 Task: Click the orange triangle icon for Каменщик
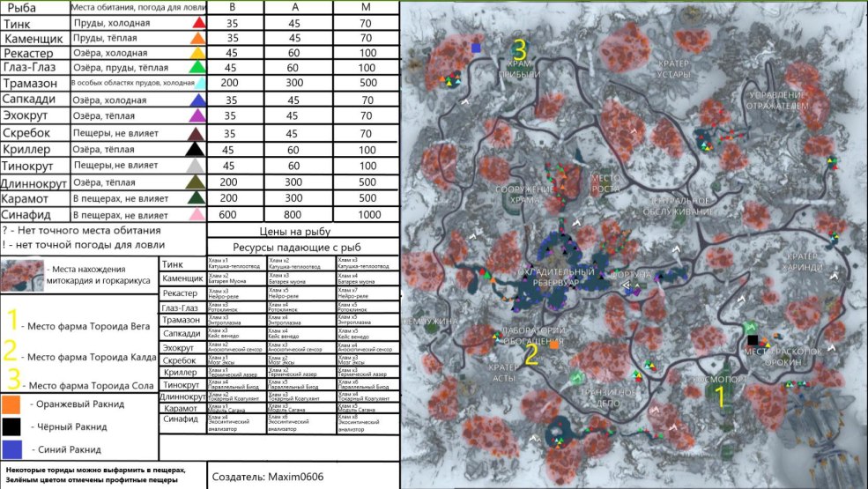coord(198,38)
